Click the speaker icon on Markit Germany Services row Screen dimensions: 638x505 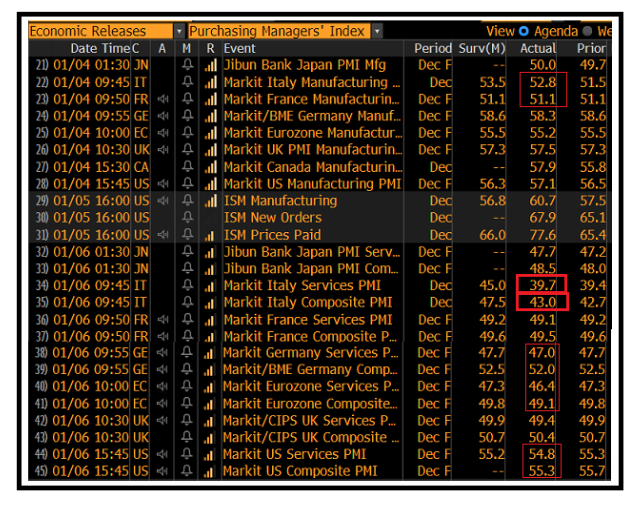pyautogui.click(x=163, y=353)
